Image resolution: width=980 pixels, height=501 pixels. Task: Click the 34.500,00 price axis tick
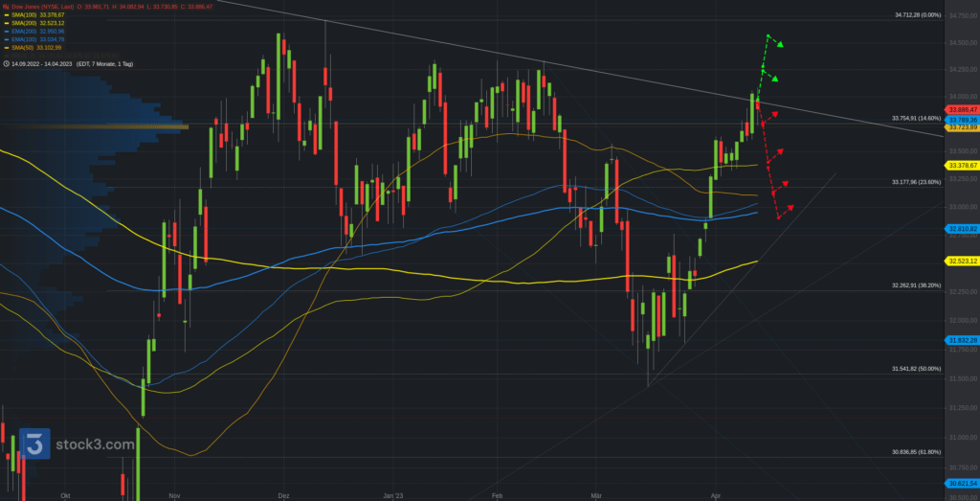963,42
